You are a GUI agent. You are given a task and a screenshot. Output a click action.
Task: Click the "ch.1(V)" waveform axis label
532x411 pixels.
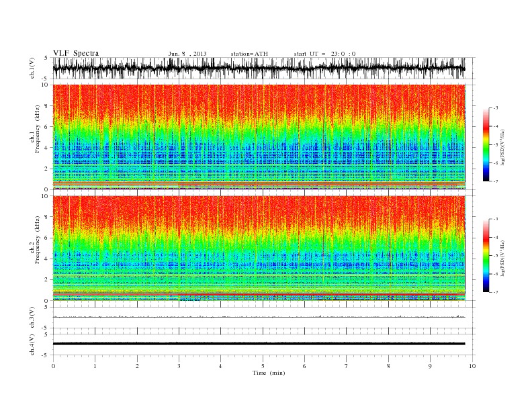(32, 68)
